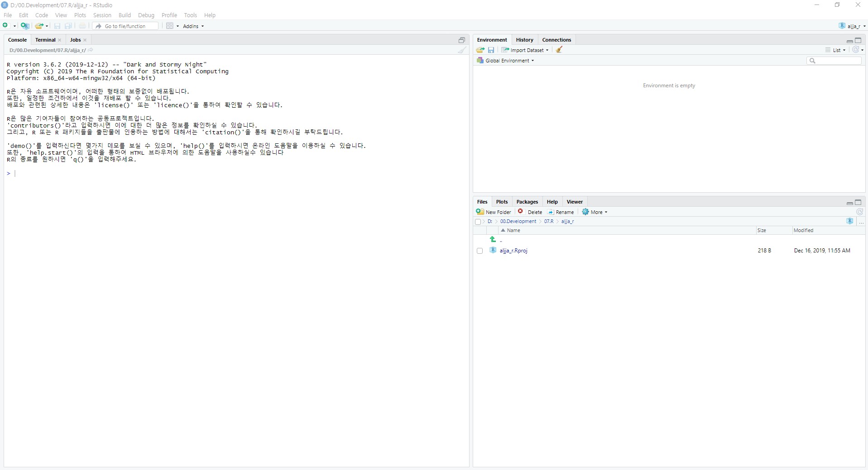Open the Import Dataset dropdown
This screenshot has height=470, width=868.
click(525, 50)
